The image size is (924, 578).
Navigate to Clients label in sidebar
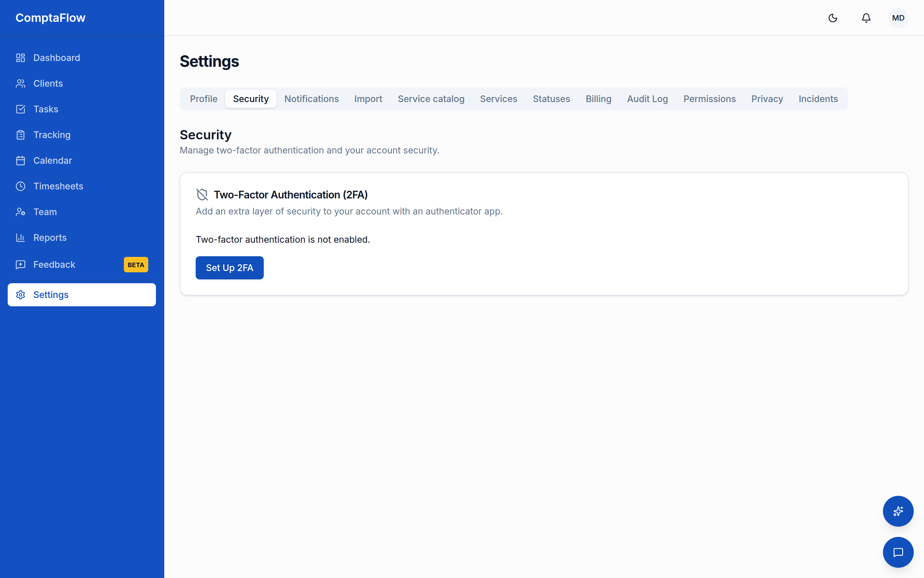point(48,83)
